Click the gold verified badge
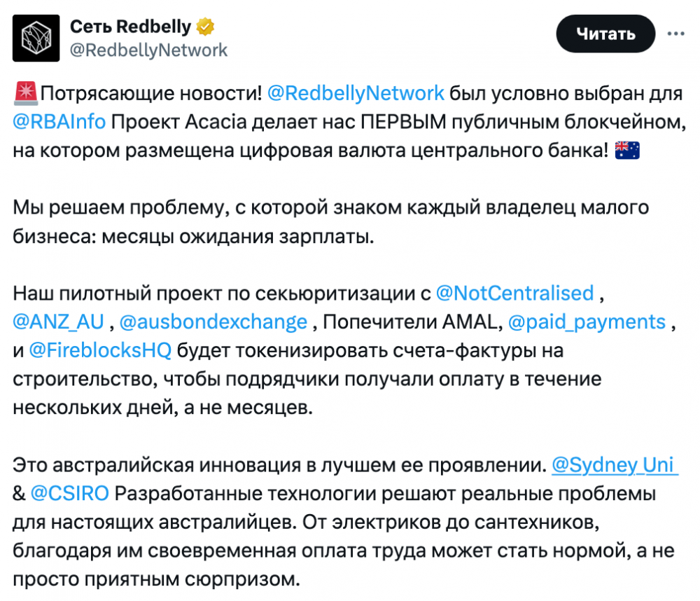 pos(205,27)
